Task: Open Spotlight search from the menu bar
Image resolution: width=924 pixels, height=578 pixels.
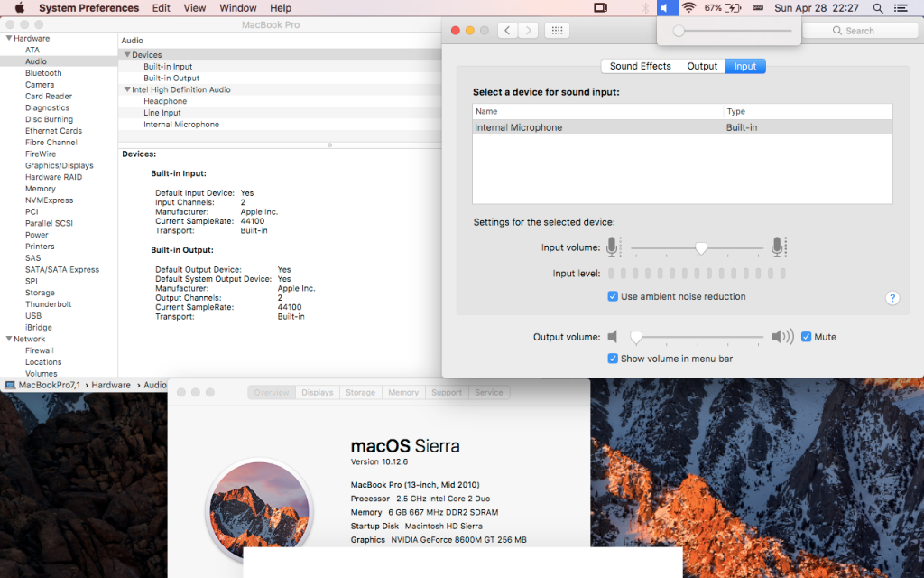Action: pyautogui.click(x=877, y=8)
